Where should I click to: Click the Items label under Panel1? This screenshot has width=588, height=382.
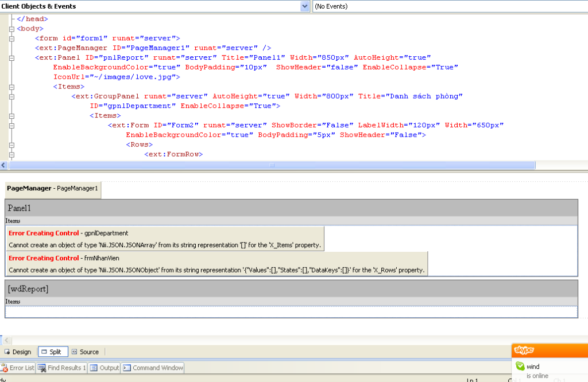point(13,221)
